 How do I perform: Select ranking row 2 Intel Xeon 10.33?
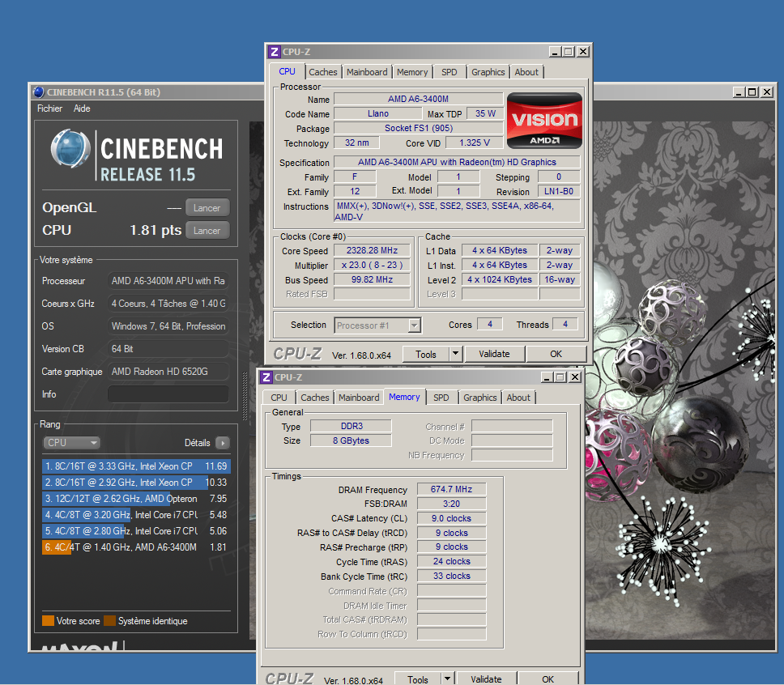pyautogui.click(x=136, y=483)
